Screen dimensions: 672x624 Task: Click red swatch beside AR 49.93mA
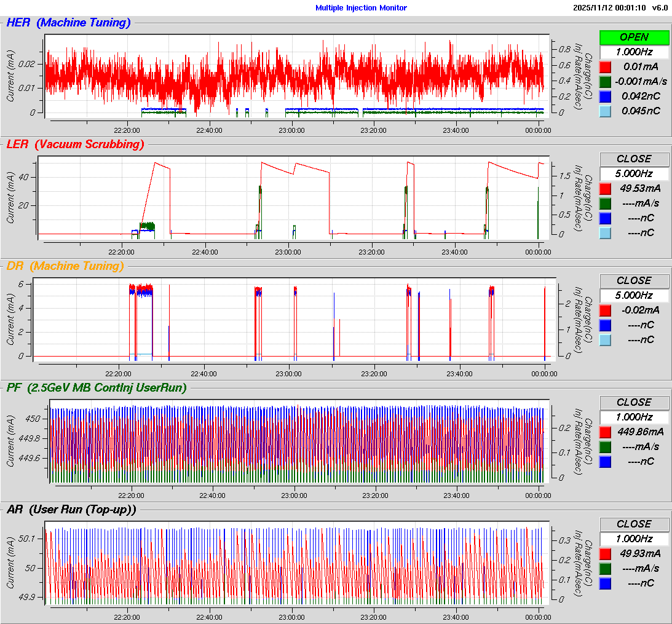tap(605, 554)
